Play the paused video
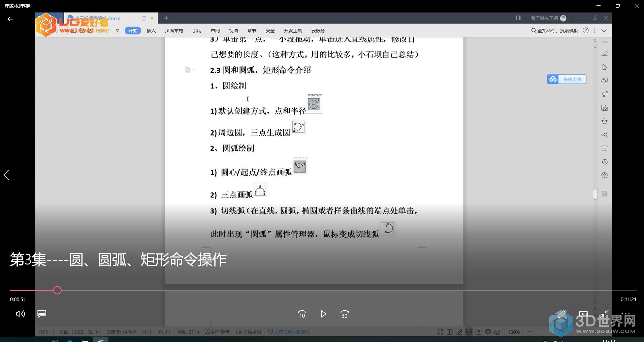Image resolution: width=644 pixels, height=342 pixels. pyautogui.click(x=323, y=314)
